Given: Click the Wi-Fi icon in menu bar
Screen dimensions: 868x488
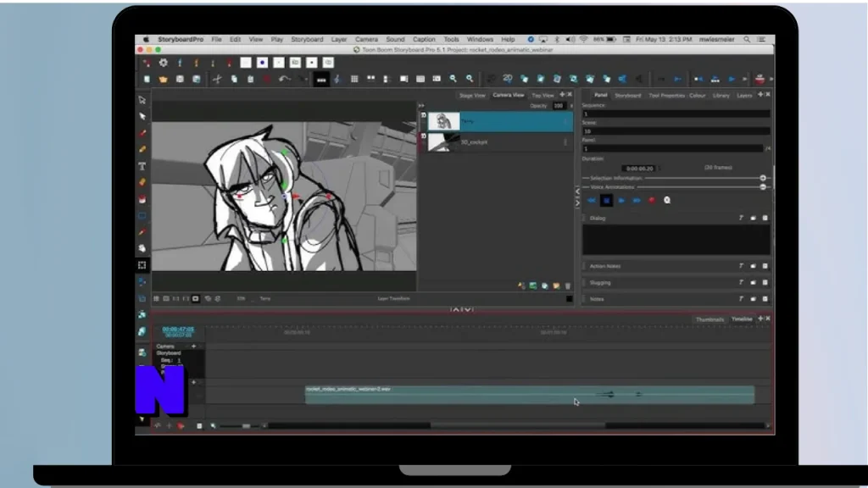Looking at the screenshot, I should 583,39.
